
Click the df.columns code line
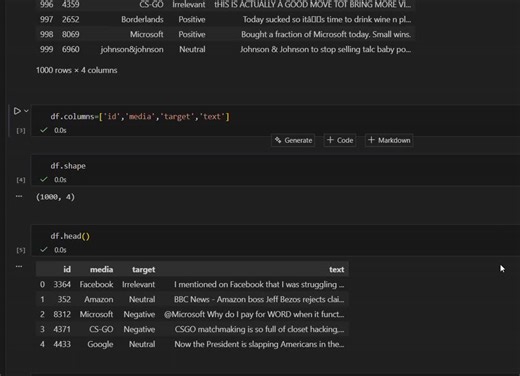point(140,117)
